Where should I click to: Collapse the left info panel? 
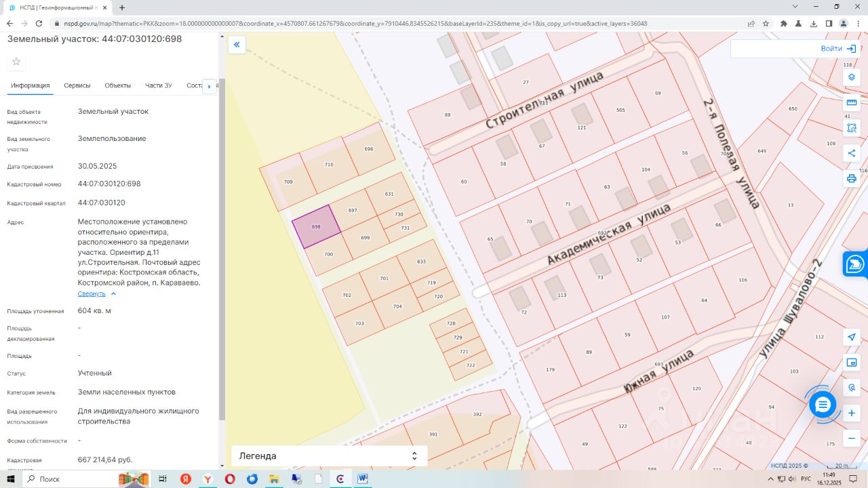pos(237,45)
